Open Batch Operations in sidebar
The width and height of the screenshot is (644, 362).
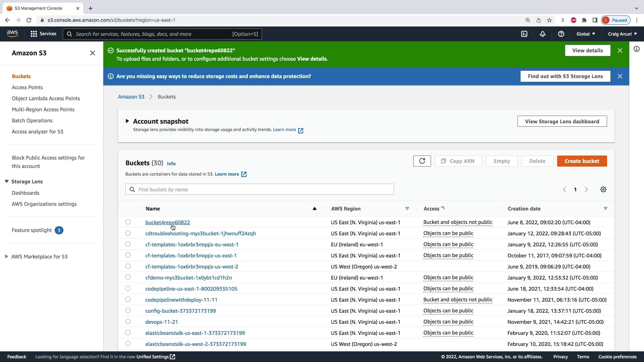[32, 121]
